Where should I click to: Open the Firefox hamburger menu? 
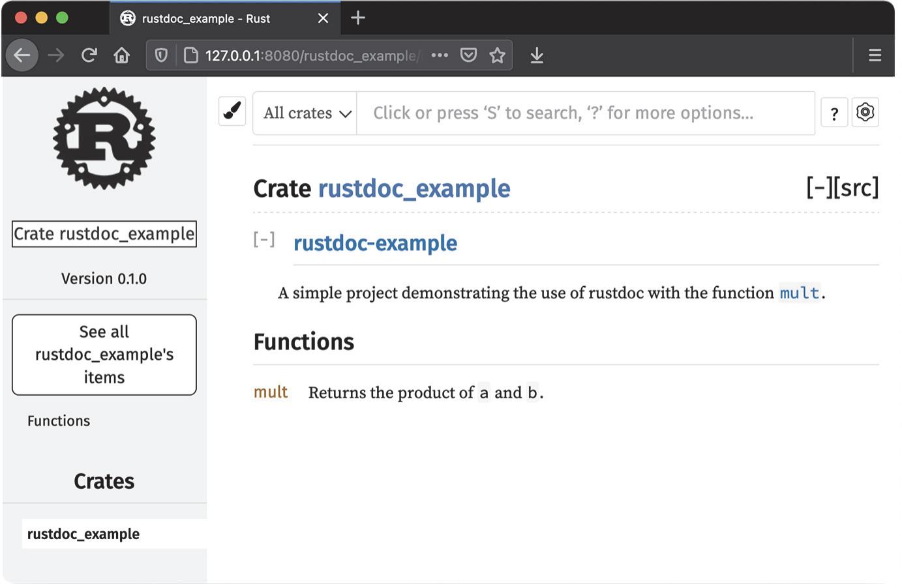click(x=875, y=55)
